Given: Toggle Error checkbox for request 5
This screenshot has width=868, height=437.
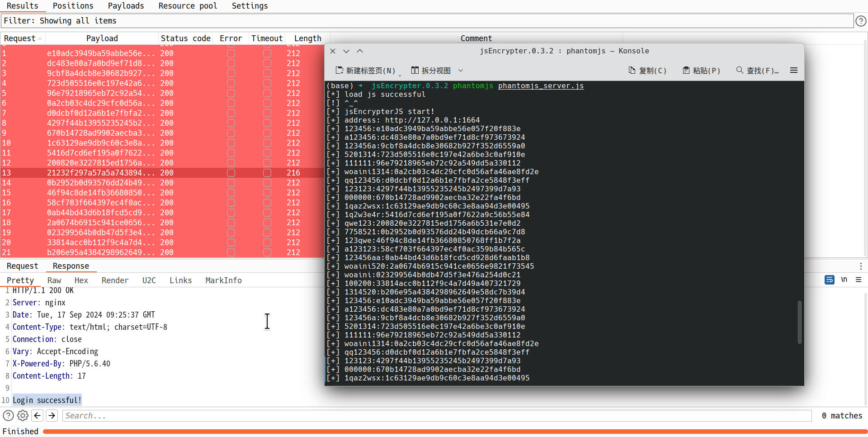Looking at the screenshot, I should click(x=231, y=93).
